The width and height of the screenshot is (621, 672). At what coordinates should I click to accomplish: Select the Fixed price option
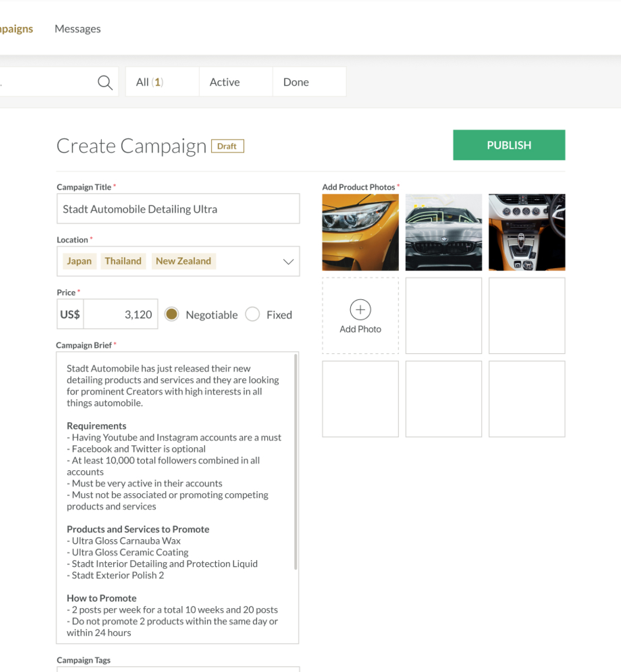click(252, 314)
